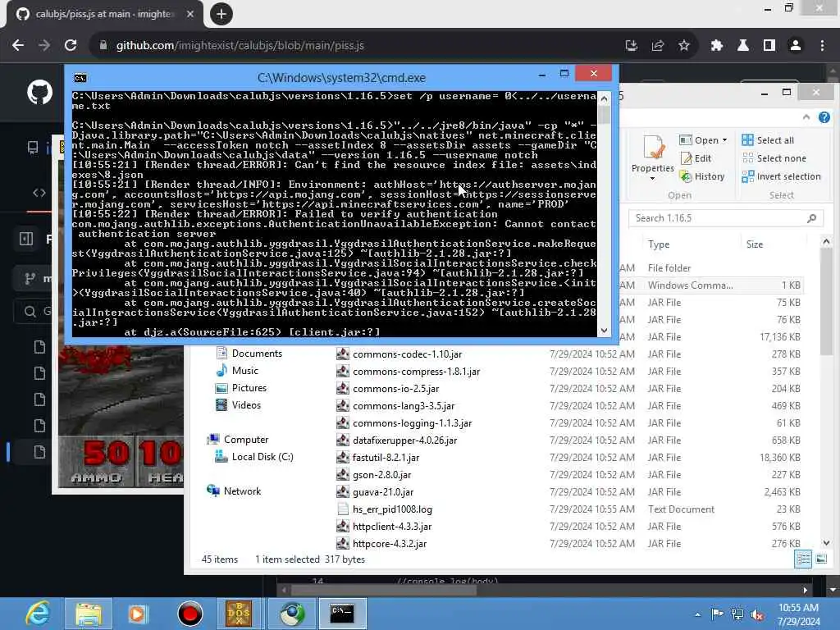Click the Explorer help question mark icon
Viewport: 840px width, 630px height.
click(x=824, y=117)
